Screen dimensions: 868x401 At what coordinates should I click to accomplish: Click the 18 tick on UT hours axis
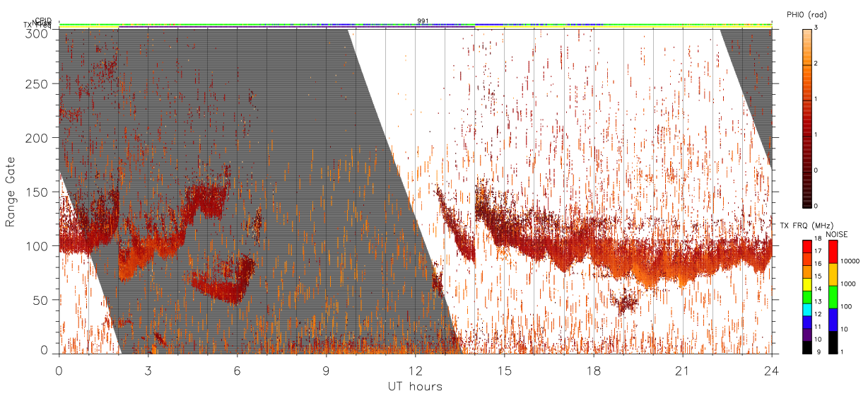593,371
